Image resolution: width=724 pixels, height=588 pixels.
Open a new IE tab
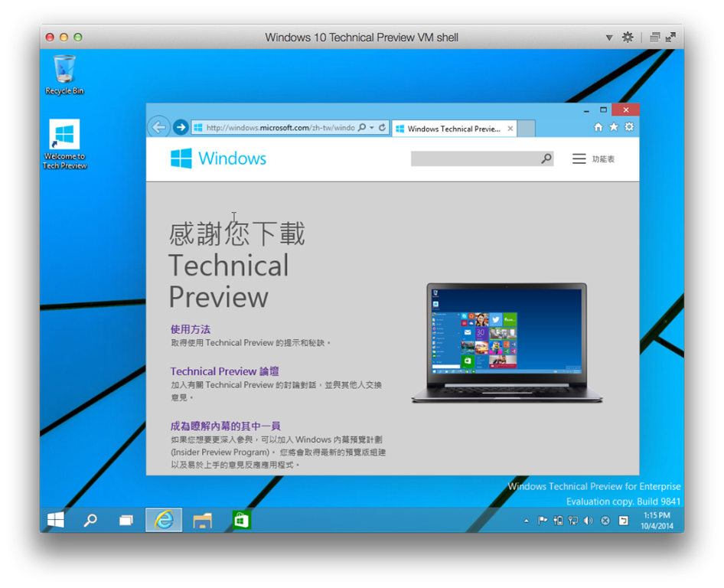pos(527,129)
